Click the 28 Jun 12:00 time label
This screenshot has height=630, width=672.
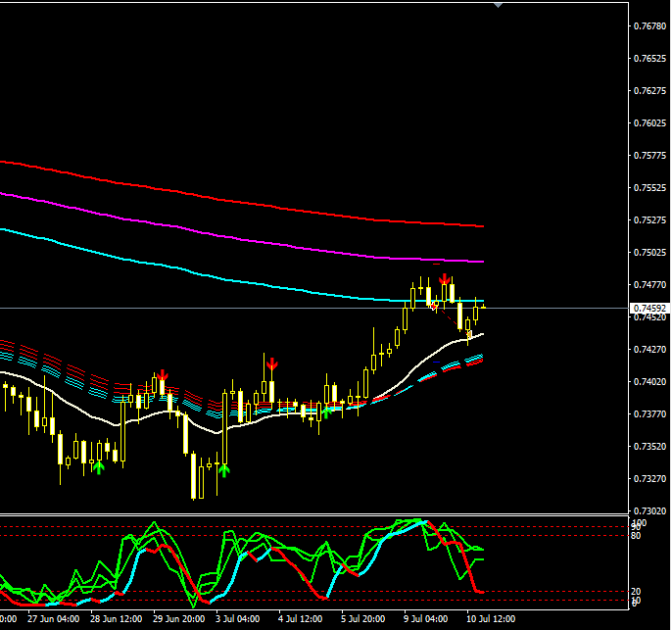(117, 619)
